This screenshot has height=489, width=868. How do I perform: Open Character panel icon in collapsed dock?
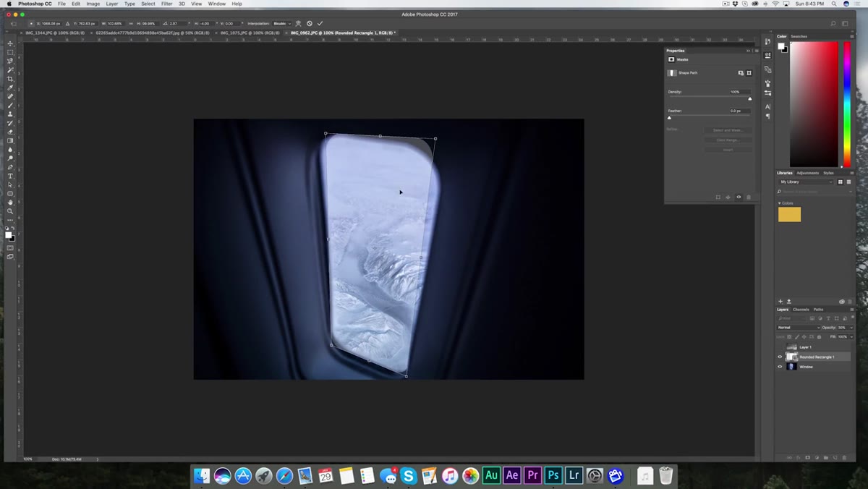click(767, 106)
